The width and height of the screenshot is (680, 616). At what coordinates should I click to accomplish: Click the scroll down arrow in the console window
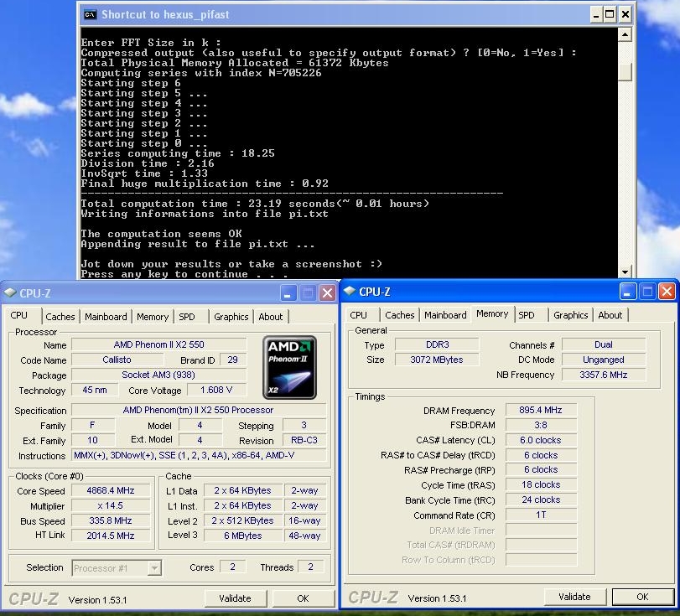click(624, 272)
